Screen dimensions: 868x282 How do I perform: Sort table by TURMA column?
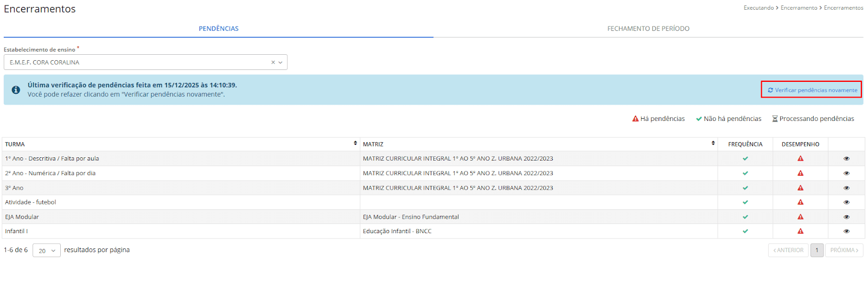tap(355, 144)
